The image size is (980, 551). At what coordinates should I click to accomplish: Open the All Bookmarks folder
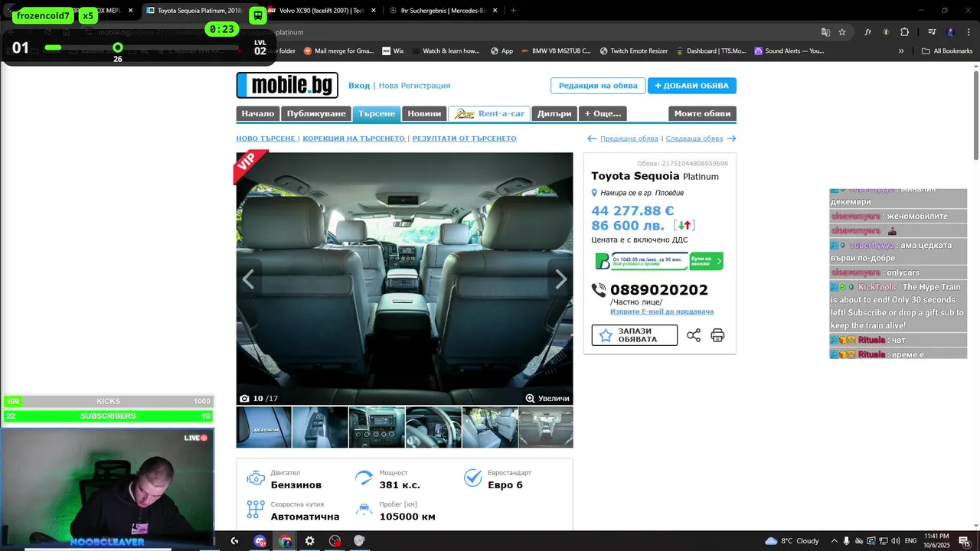tap(947, 51)
